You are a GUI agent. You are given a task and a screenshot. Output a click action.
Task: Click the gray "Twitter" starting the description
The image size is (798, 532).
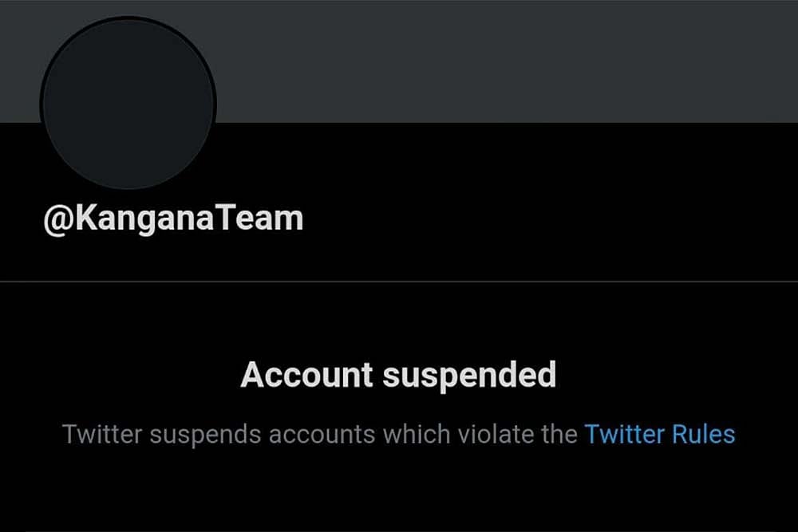click(x=102, y=435)
